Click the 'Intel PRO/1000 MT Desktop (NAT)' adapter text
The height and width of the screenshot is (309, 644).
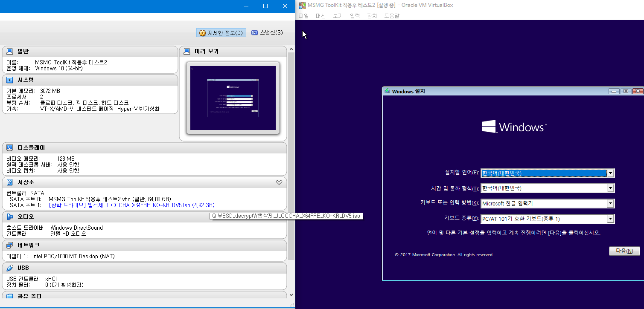tap(73, 256)
